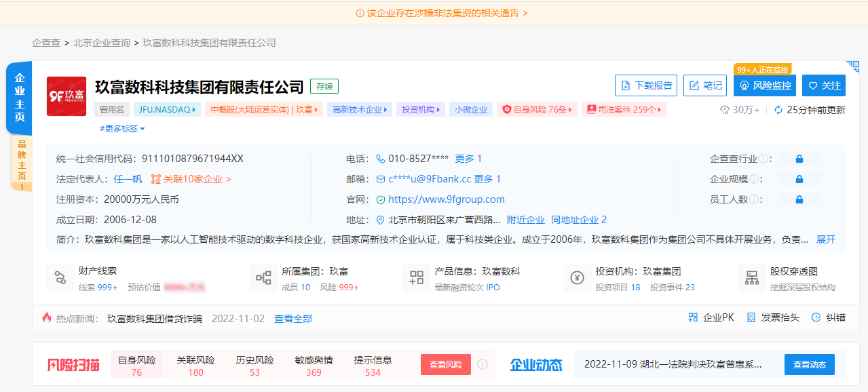Image resolution: width=868 pixels, height=392 pixels.
Task: Click the 财产线索 icon
Action: tap(60, 278)
